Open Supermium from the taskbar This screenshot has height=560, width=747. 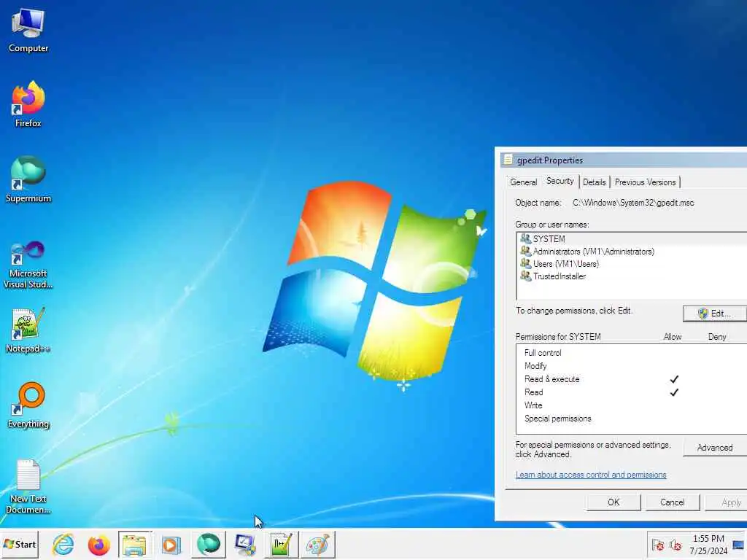(208, 544)
